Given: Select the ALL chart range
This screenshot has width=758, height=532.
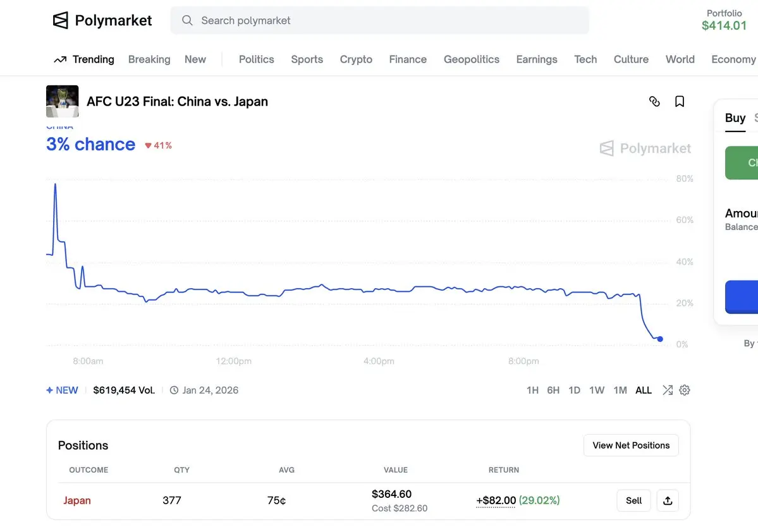Looking at the screenshot, I should [644, 390].
